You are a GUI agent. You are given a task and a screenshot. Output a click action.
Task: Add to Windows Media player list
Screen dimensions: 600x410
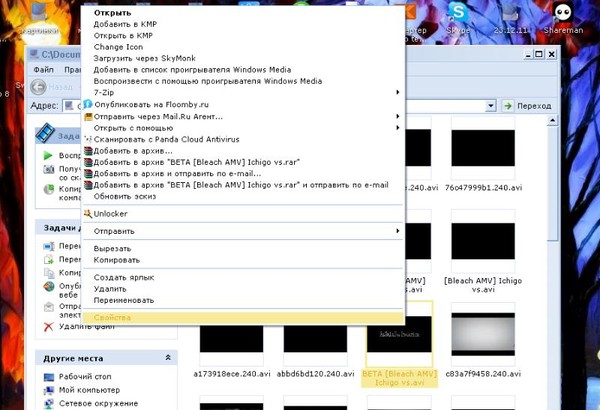click(x=192, y=70)
